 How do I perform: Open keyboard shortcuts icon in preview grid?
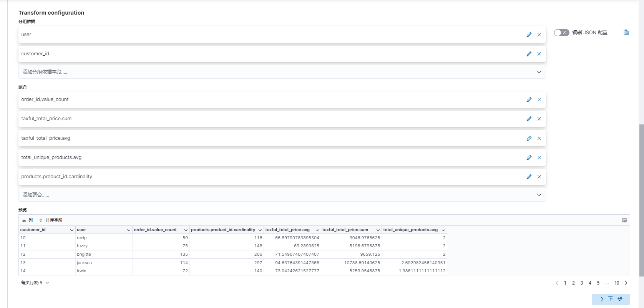click(x=624, y=220)
